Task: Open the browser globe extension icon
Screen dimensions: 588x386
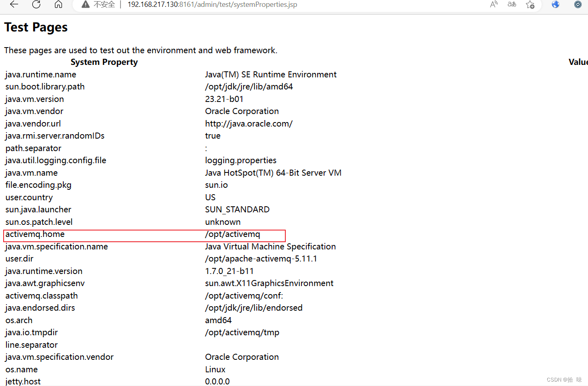Action: pos(555,4)
